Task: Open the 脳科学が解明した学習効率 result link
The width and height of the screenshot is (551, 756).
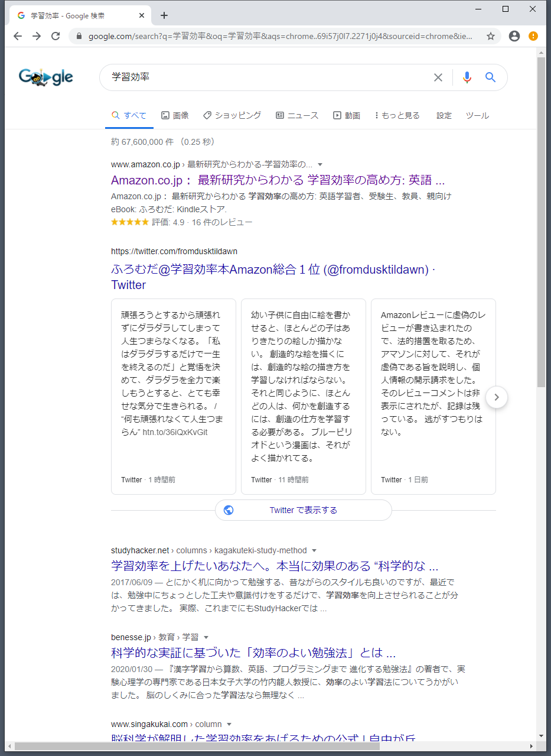Action: [x=263, y=738]
